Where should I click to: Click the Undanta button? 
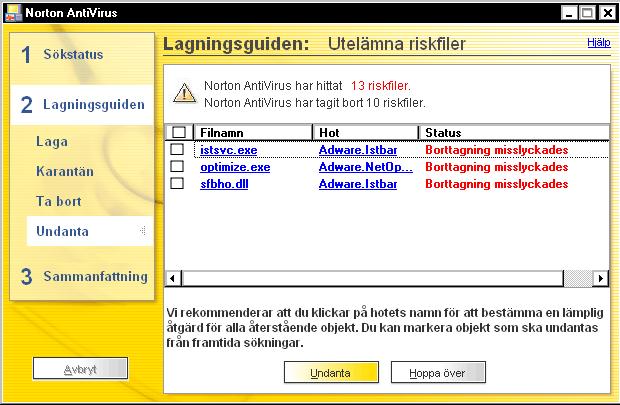click(331, 373)
